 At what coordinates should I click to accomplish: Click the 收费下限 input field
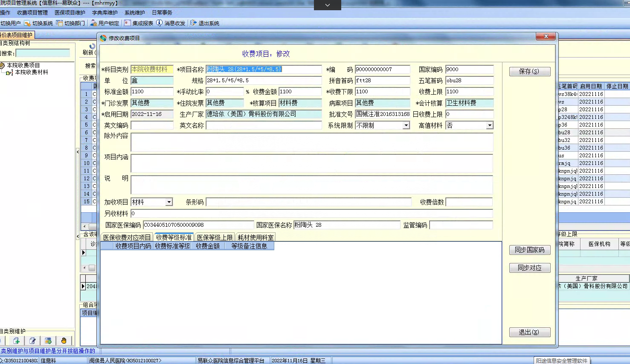pyautogui.click(x=382, y=92)
